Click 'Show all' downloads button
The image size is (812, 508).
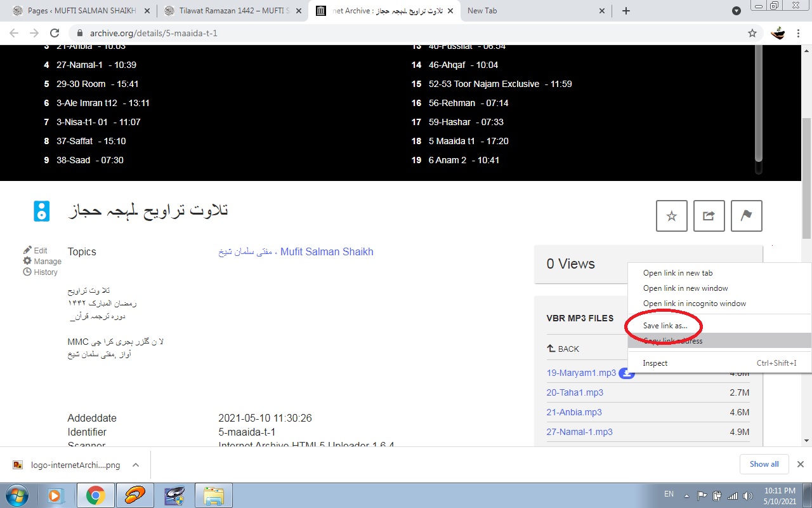(764, 464)
